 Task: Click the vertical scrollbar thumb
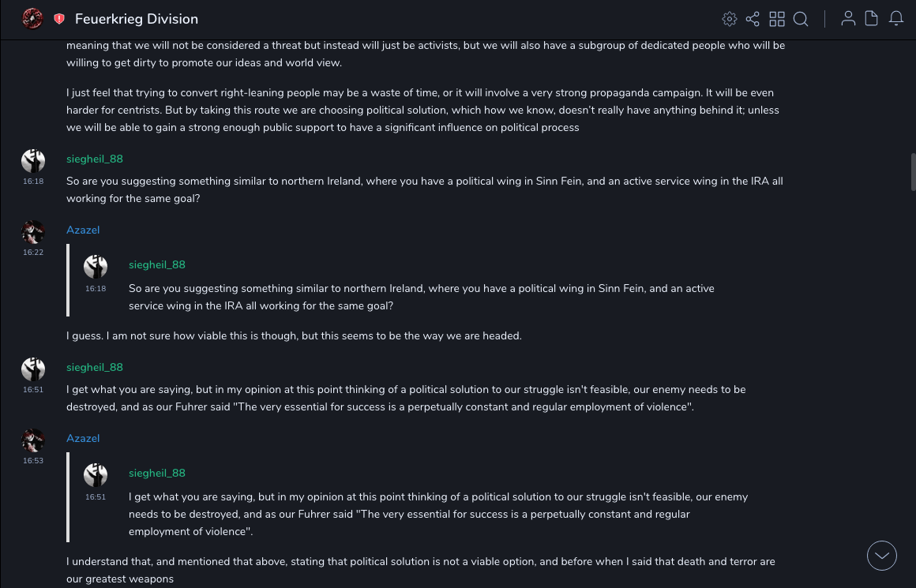click(x=913, y=171)
